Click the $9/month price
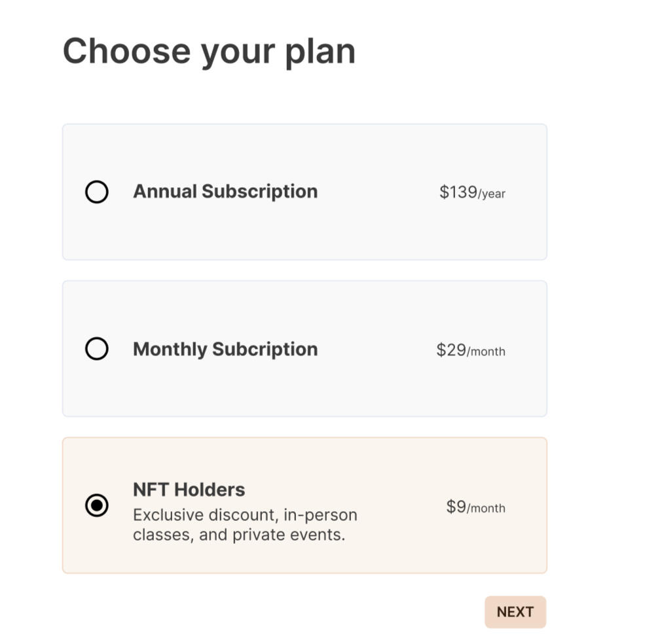Viewport: 645px width, 644px height. [x=475, y=507]
